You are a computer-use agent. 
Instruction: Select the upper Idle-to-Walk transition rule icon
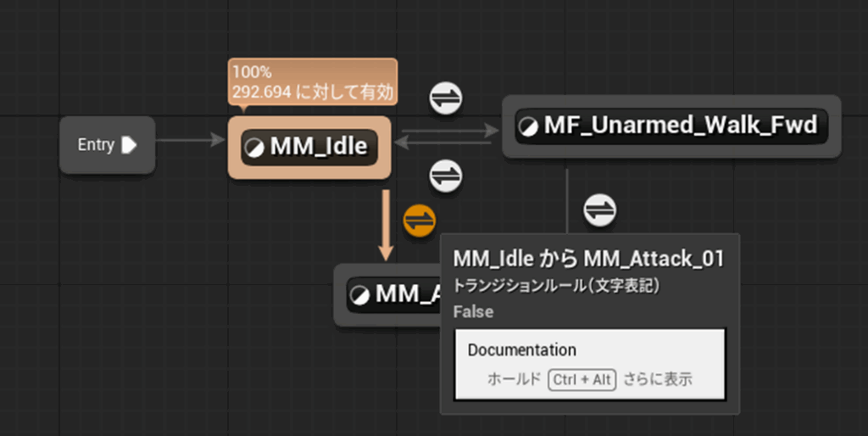pos(446,98)
